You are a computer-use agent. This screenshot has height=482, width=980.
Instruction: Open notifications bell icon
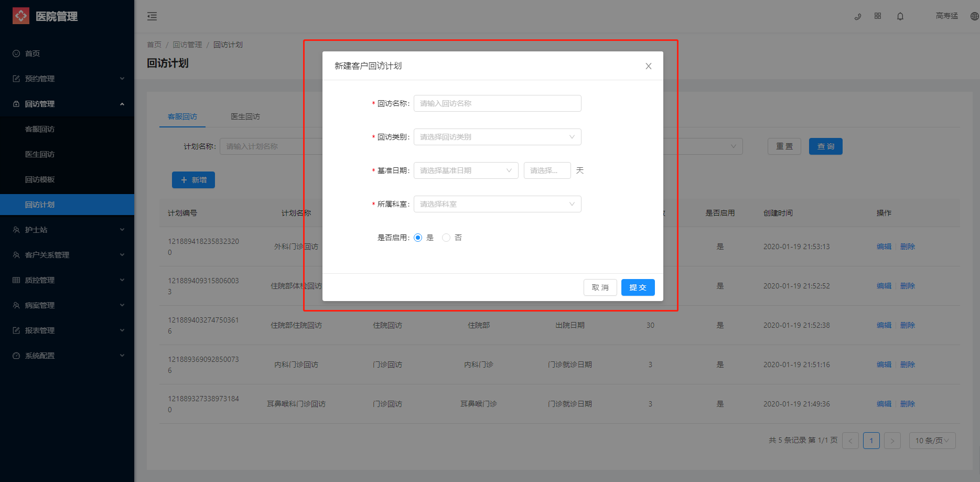(x=900, y=16)
